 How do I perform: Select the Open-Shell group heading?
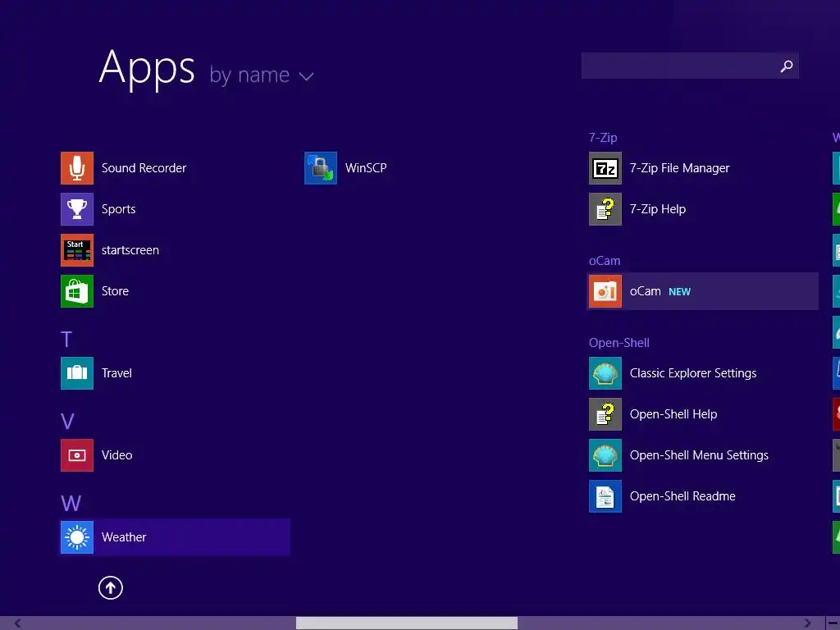point(619,343)
